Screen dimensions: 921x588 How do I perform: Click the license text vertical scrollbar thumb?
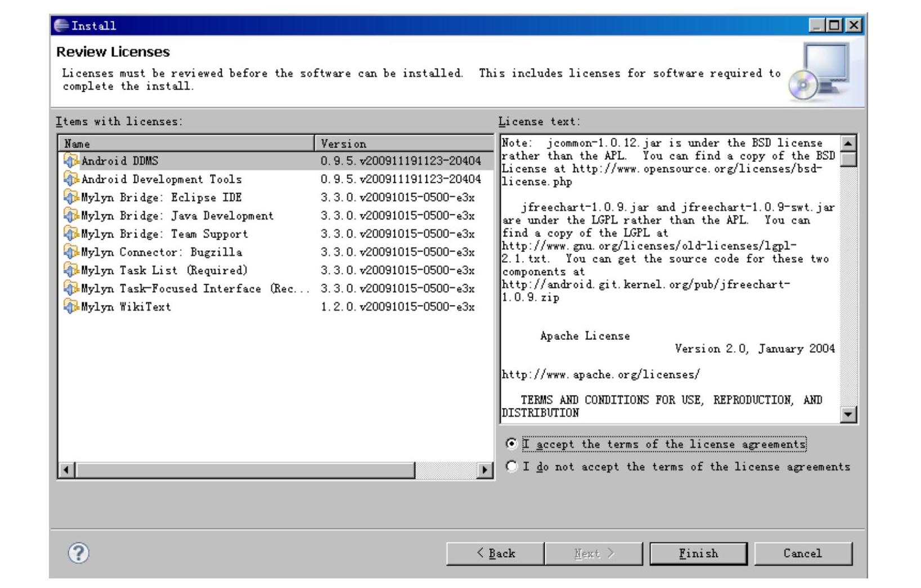coord(848,159)
